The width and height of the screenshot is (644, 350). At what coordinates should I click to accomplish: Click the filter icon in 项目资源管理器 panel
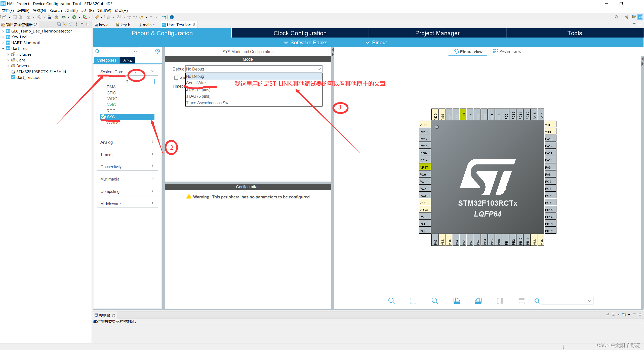(70, 24)
